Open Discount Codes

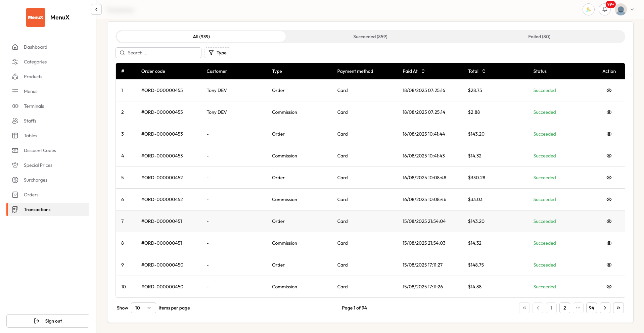48,150
